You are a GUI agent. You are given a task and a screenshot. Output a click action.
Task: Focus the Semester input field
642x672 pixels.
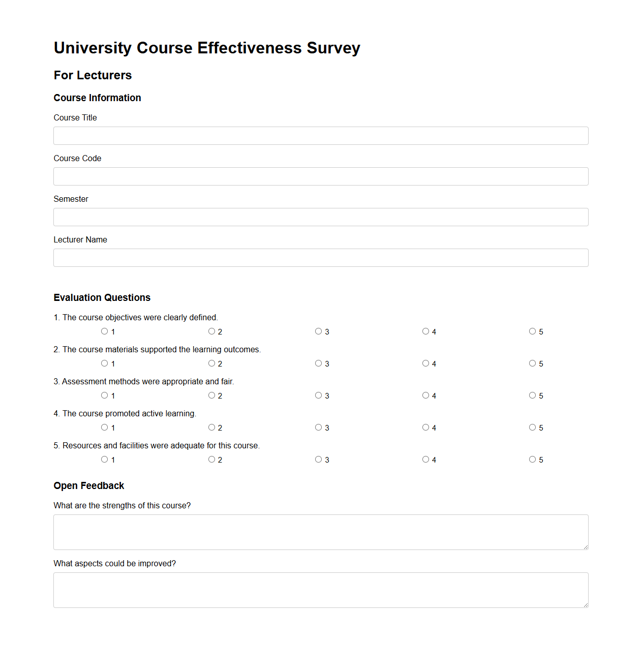point(320,217)
